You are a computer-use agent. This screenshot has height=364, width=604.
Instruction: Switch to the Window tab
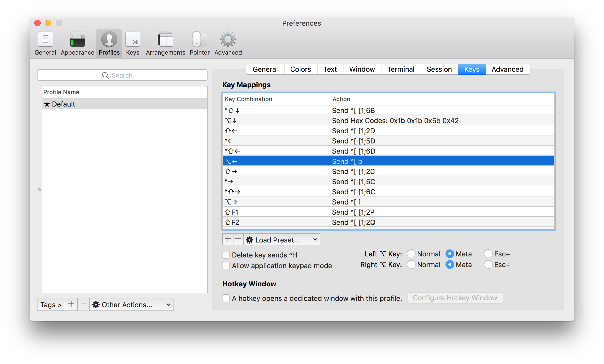tap(362, 69)
